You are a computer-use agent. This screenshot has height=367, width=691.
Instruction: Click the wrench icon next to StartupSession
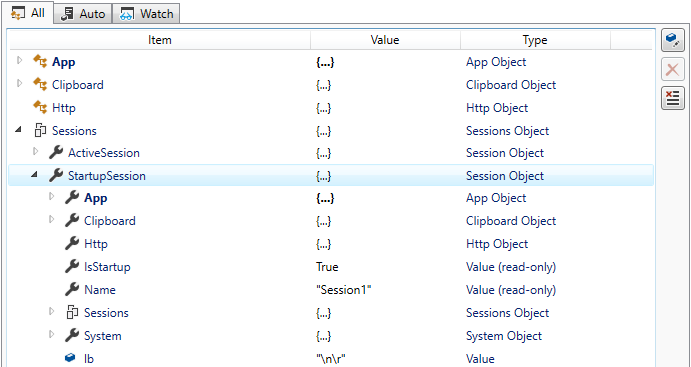(56, 176)
